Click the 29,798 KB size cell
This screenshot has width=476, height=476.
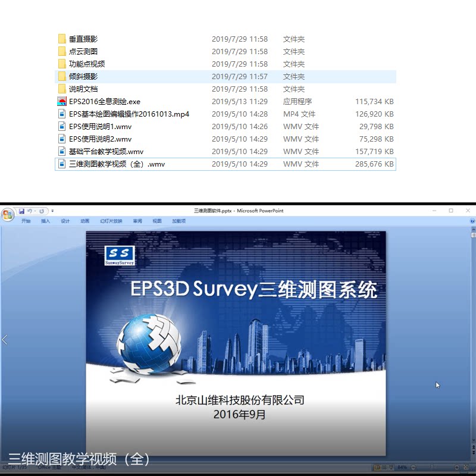[377, 126]
